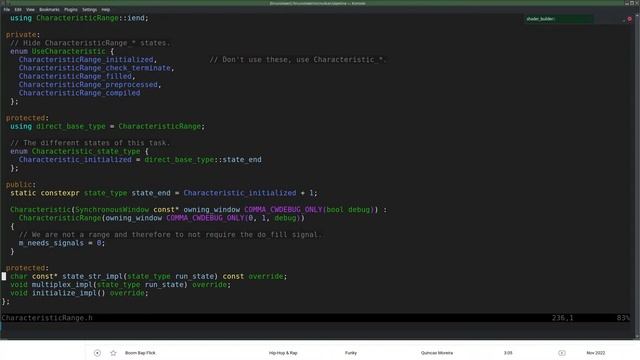Click the shader_builder search field
This screenshot has height=360, width=640.
(559, 19)
